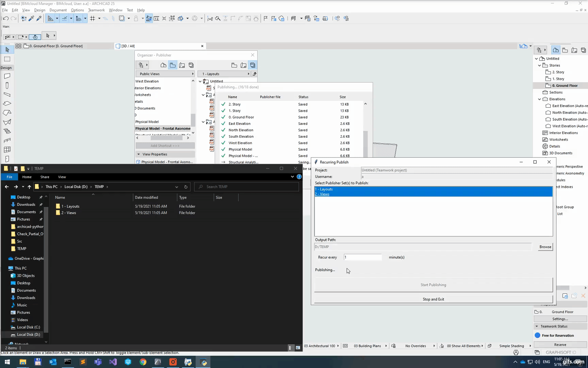Viewport: 588px width, 368px height.
Task: Open the Public Views dropdown in Organizer
Action: pyautogui.click(x=165, y=74)
